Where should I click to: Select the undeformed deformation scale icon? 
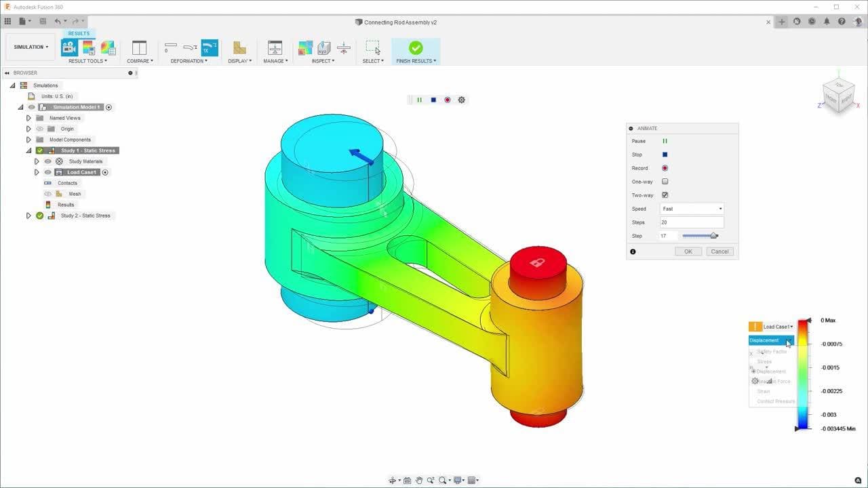(x=170, y=47)
